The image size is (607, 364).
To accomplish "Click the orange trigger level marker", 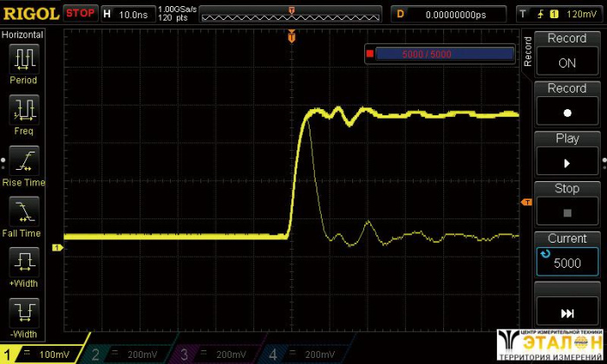I will click(525, 202).
